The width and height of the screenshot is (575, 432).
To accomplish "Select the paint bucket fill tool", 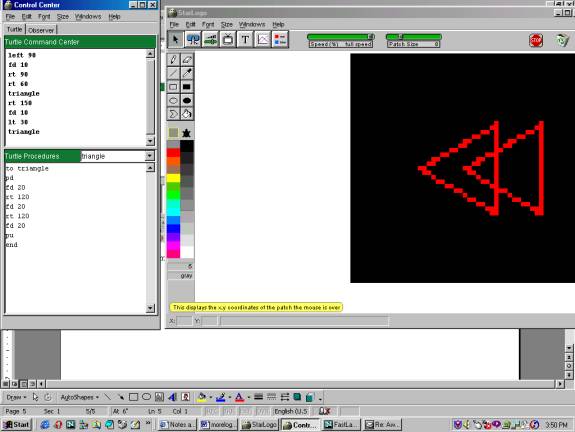I will pos(187,114).
